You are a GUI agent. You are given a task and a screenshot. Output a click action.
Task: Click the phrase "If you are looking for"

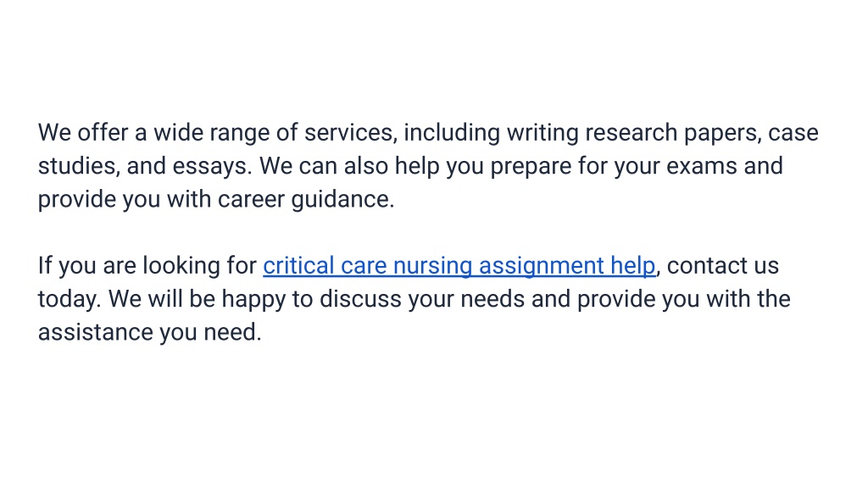pyautogui.click(x=147, y=265)
